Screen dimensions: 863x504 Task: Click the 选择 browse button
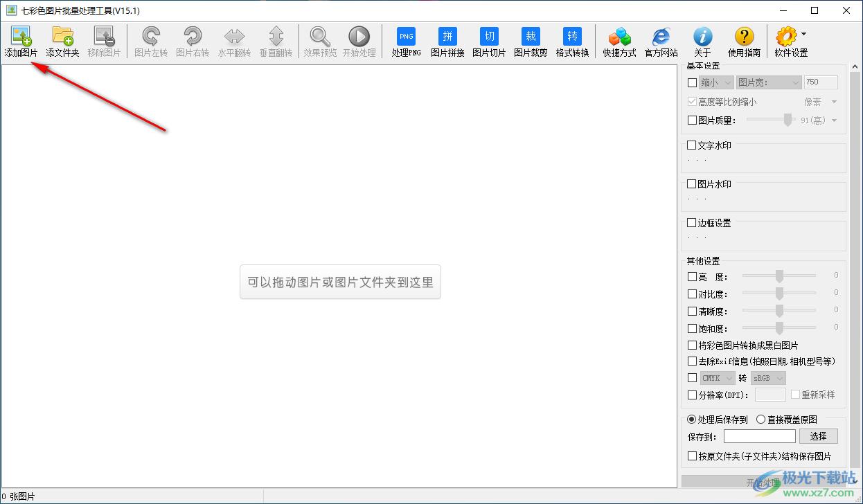point(818,436)
